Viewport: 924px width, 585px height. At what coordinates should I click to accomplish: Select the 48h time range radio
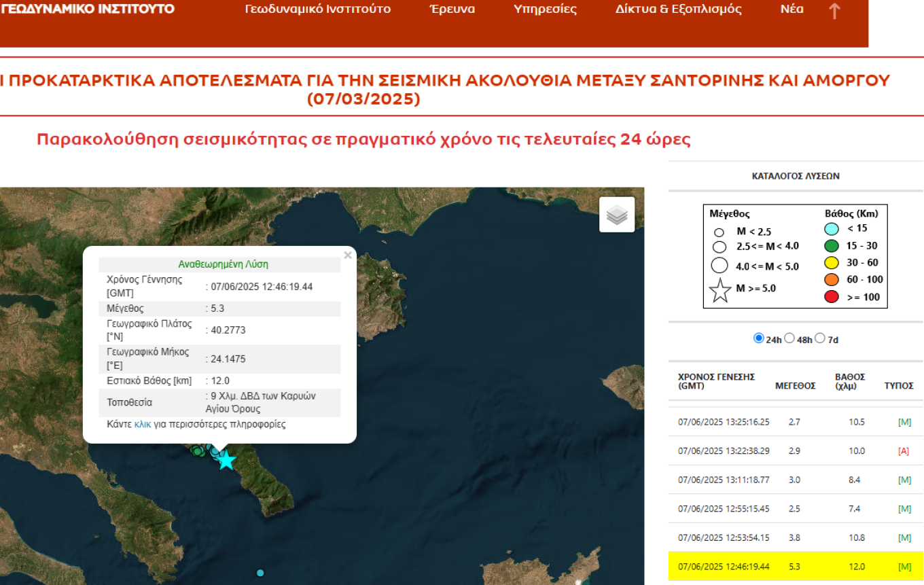[789, 338]
